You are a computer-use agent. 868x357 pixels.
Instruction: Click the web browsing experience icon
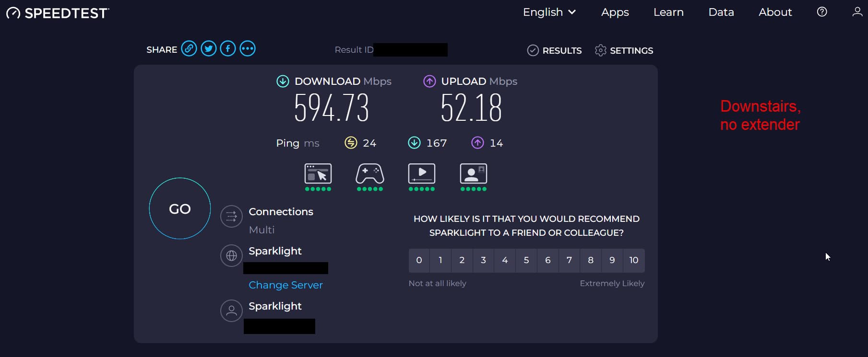click(x=318, y=173)
